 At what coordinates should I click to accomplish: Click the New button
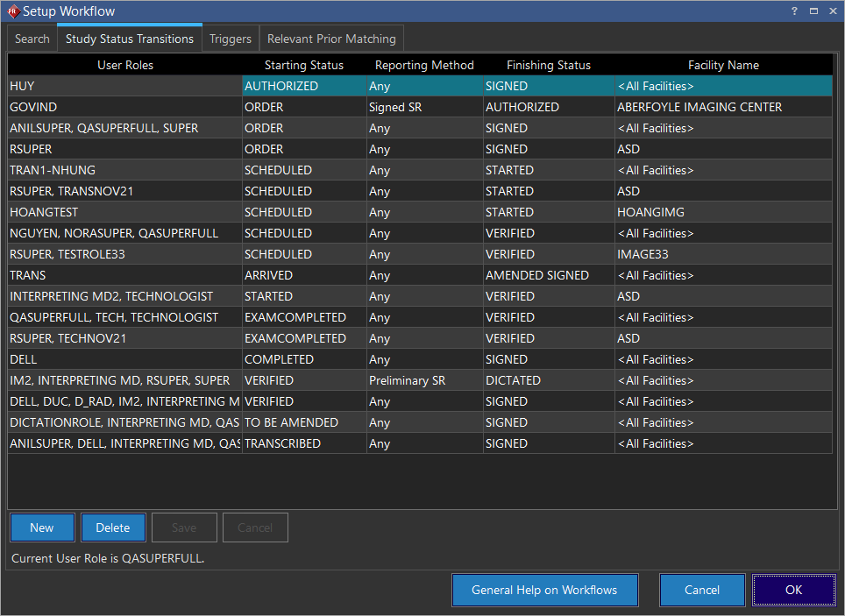tap(42, 527)
